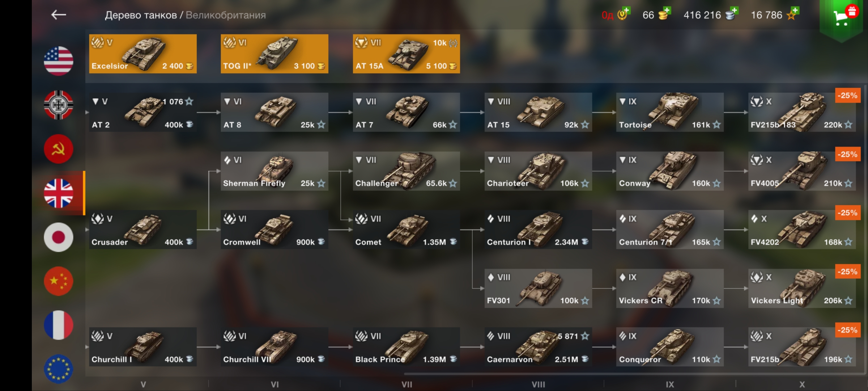The image size is (868, 391).
Task: Select the Germany flag nation
Action: pos(59,105)
